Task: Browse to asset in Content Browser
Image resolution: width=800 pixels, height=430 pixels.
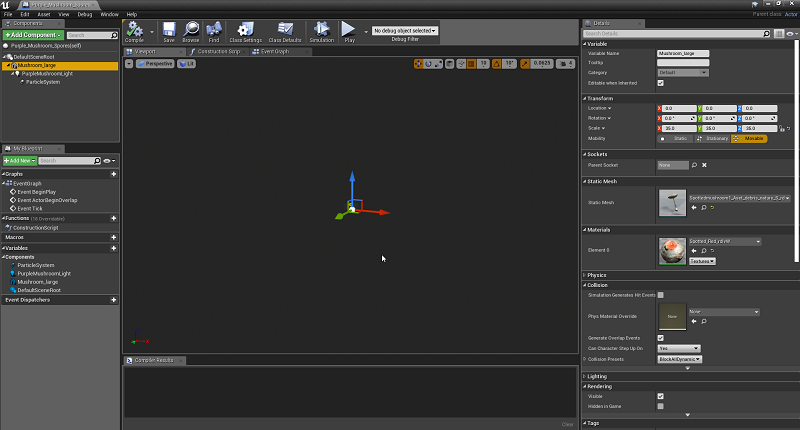Action: (x=191, y=32)
